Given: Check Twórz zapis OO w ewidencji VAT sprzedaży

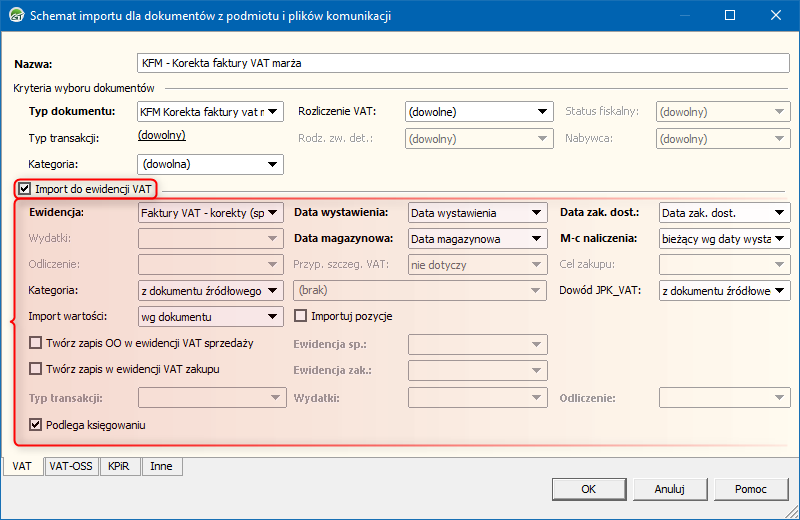Looking at the screenshot, I should point(35,342).
